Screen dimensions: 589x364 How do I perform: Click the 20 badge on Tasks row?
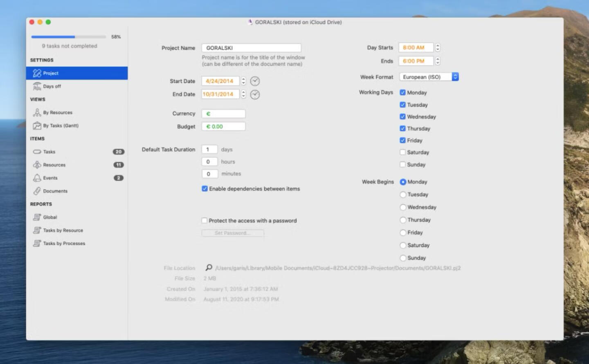pos(119,152)
